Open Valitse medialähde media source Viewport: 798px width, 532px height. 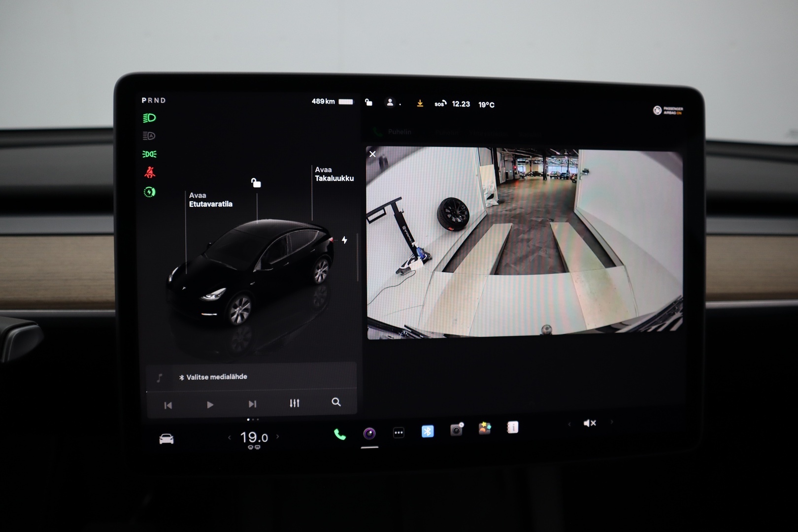pos(213,376)
